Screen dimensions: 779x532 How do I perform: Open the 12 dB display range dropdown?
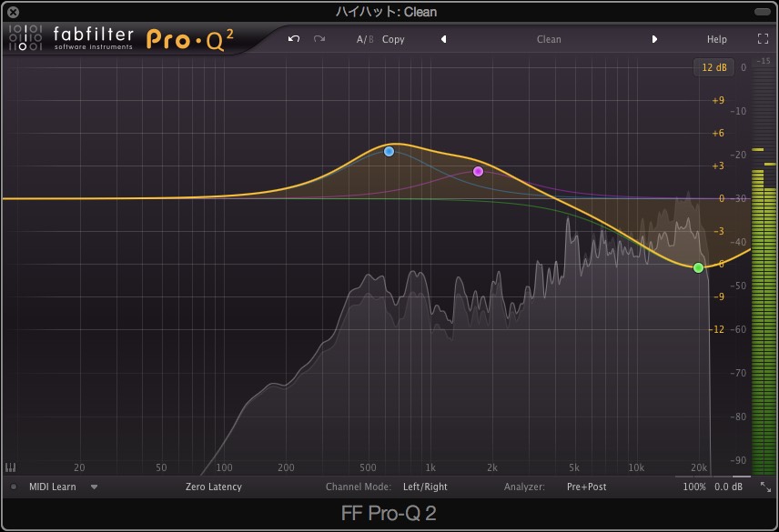(x=713, y=67)
